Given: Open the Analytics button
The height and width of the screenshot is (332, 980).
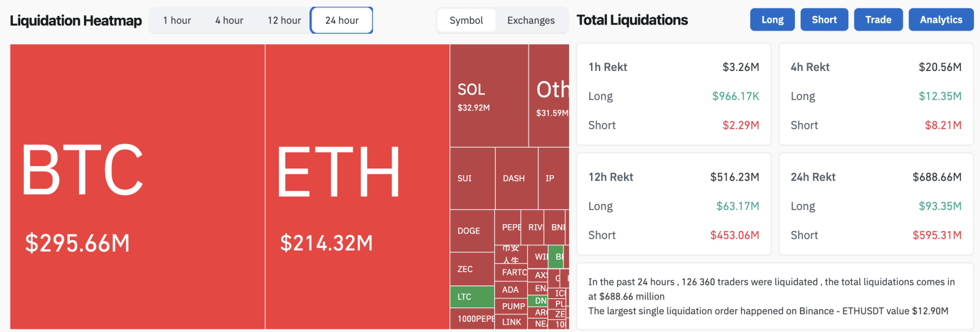Looking at the screenshot, I should click(941, 20).
